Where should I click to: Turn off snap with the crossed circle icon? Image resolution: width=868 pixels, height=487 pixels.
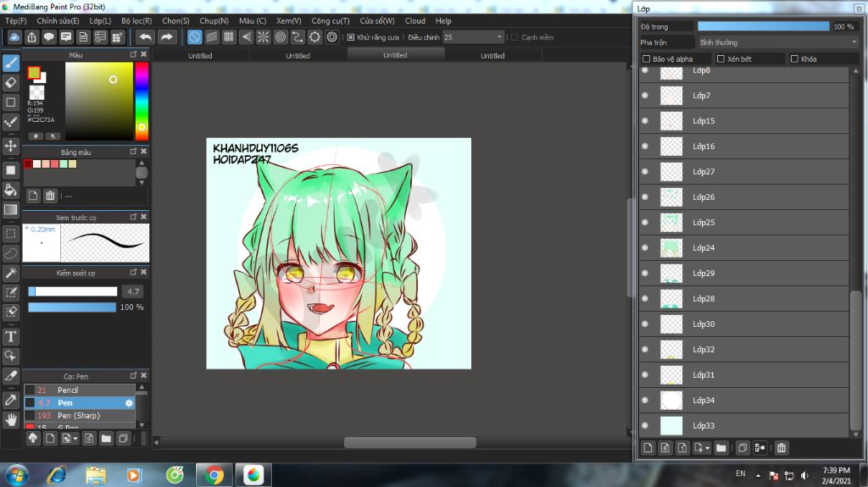194,37
